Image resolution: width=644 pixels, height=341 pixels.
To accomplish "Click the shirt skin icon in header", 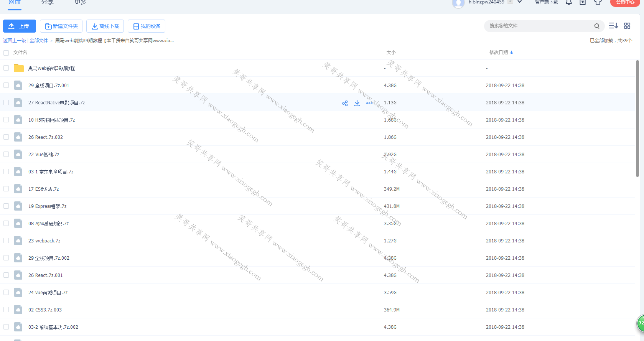I will coord(598,2).
